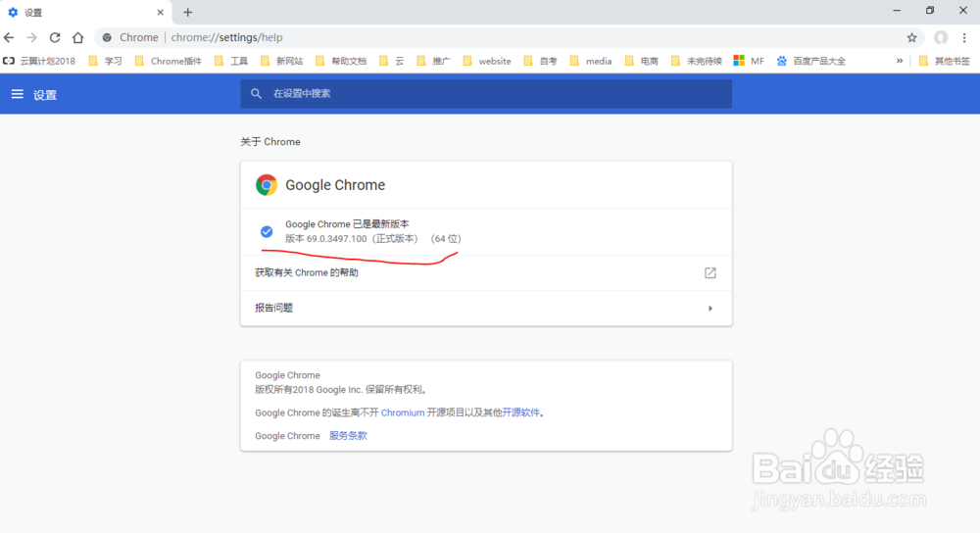Viewport: 980px width, 533px height.
Task: Open the user profile avatar icon
Action: coord(941,37)
